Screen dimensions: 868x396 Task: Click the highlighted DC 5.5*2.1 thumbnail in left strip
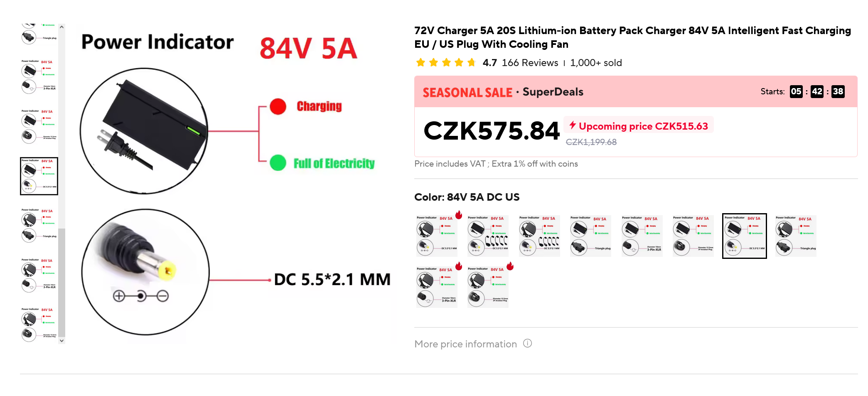point(39,176)
